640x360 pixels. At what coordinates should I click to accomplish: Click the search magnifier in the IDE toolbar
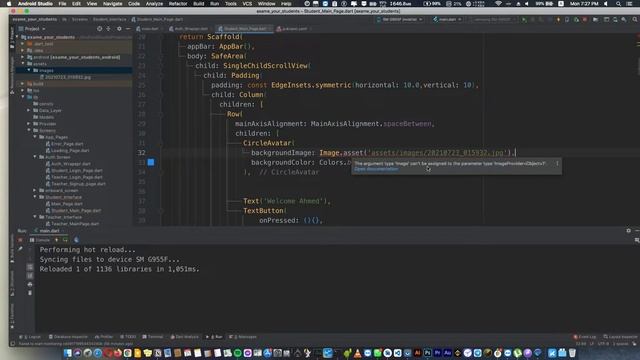pyautogui.click(x=635, y=19)
